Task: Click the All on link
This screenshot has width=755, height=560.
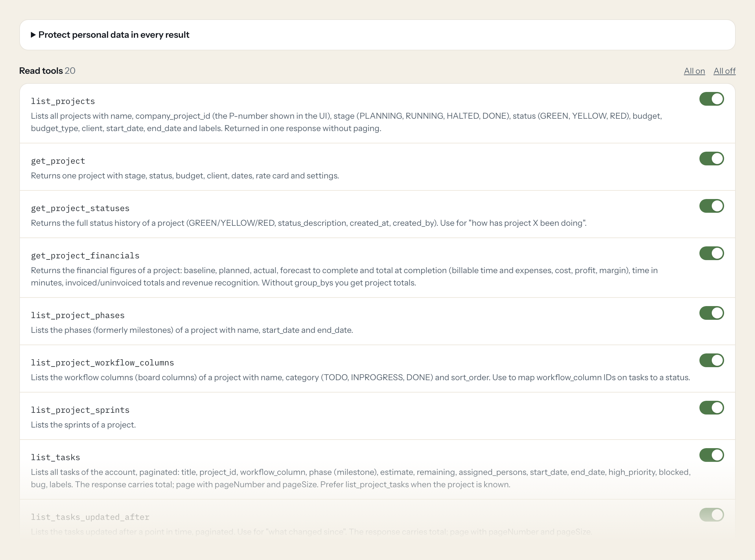Action: pos(694,71)
